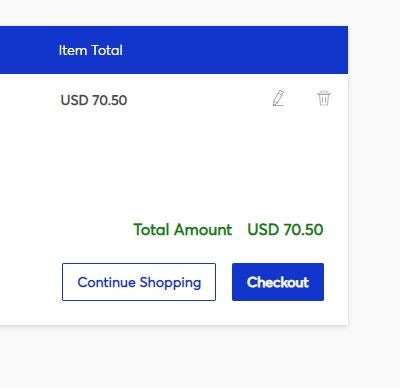Hit the solid blue Checkout button
Viewport: 400px width, 388px height.
click(278, 282)
